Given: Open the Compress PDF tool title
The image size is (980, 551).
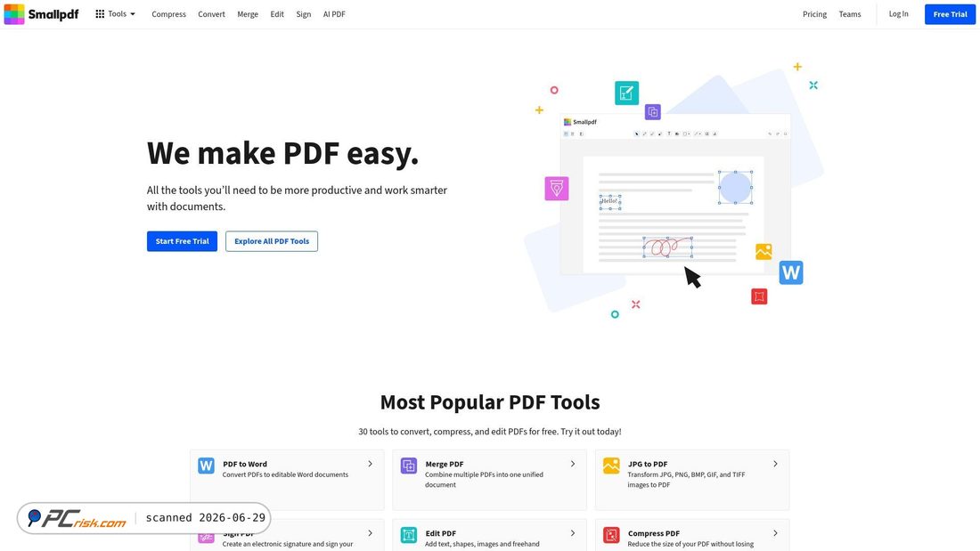Looking at the screenshot, I should click(654, 533).
